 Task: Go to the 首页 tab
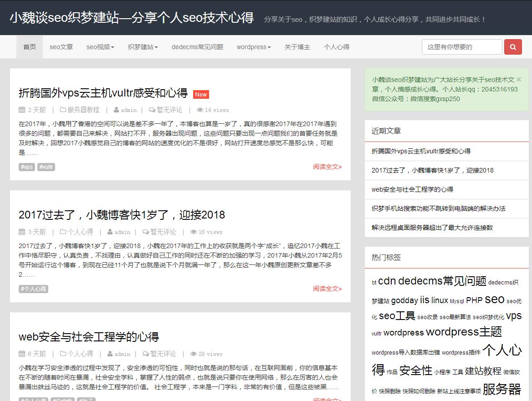[30, 47]
